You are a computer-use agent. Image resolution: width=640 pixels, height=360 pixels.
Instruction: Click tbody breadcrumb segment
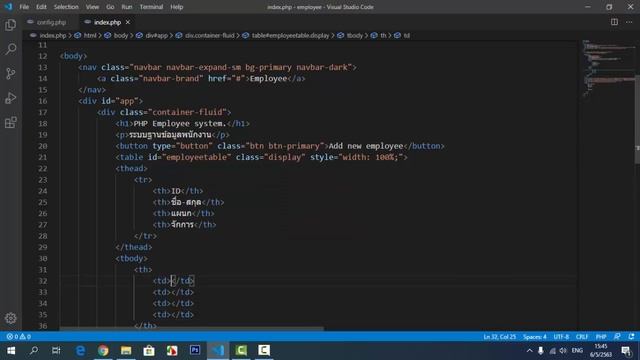(355, 36)
